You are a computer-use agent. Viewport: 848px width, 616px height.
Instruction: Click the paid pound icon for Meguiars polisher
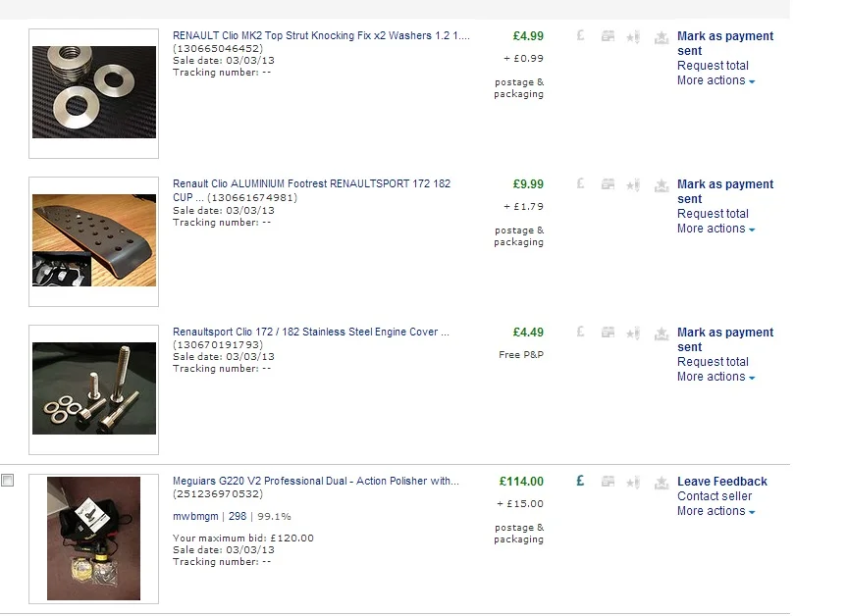click(x=580, y=481)
